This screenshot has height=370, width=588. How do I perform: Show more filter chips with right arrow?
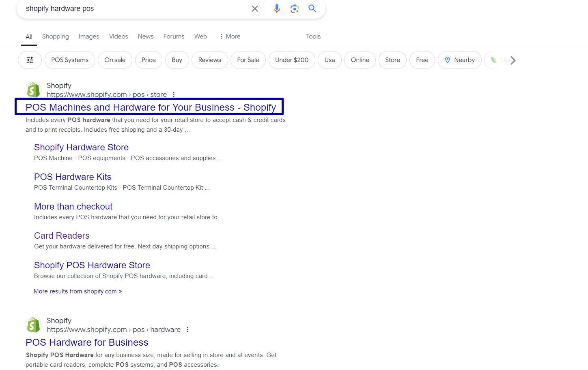513,60
